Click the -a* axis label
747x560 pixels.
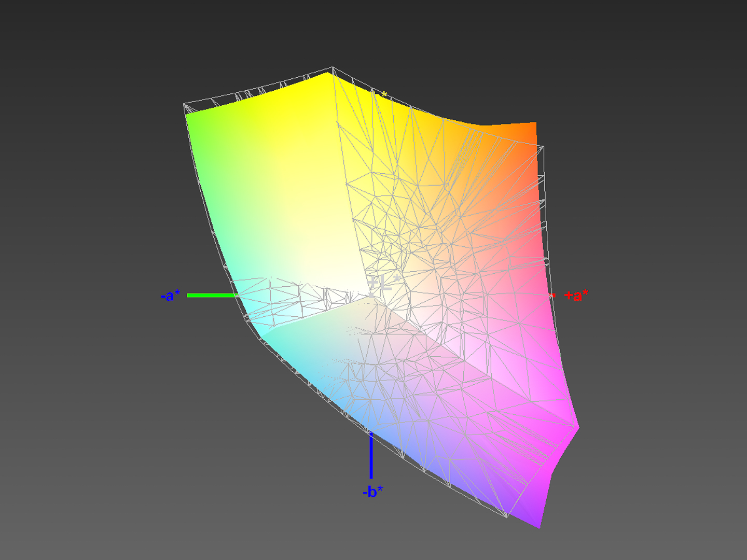pos(170,296)
